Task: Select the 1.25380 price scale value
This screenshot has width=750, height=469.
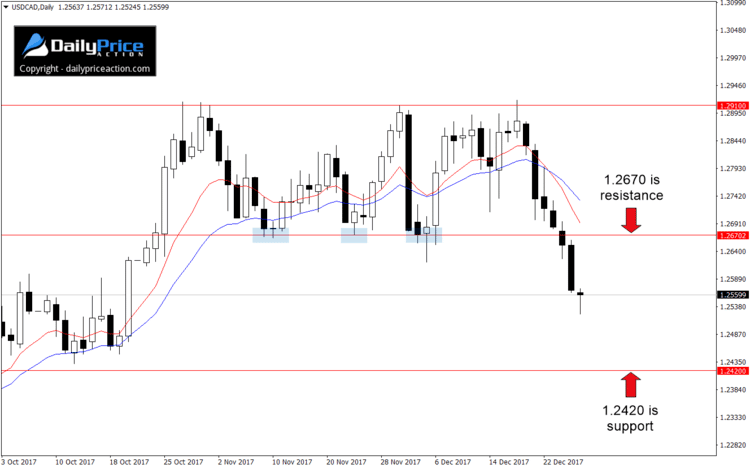Action: click(733, 306)
